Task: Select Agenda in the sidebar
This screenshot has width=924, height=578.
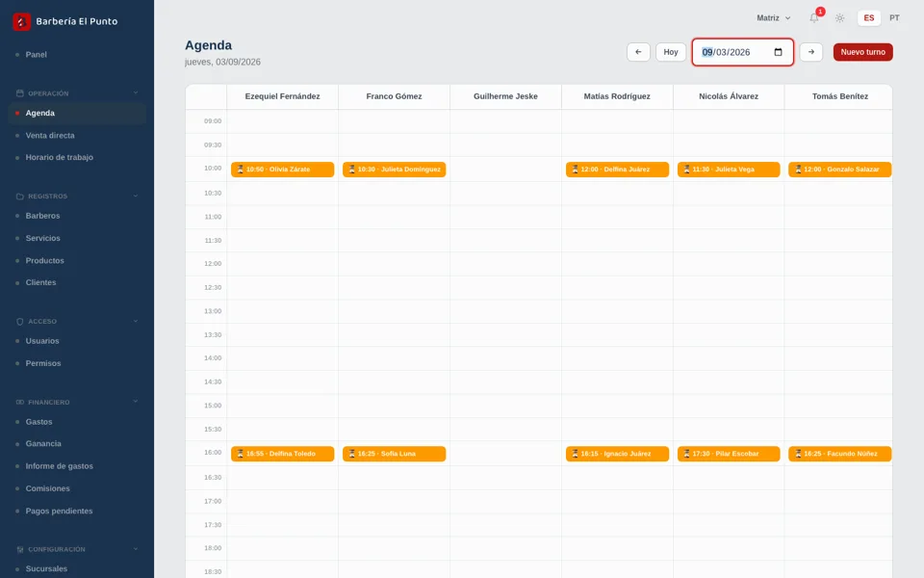Action: tap(77, 113)
